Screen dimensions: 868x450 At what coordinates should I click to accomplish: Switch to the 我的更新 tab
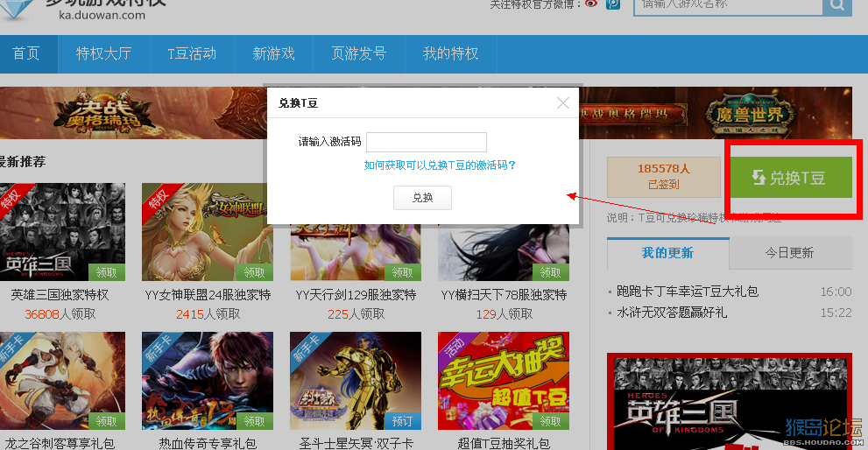pos(667,253)
